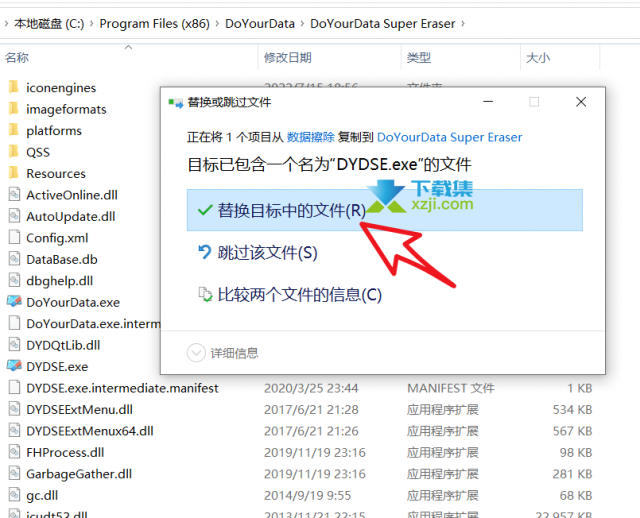Open dropdown arrow after 本地磁盘 (C:)
Image resolution: width=640 pixels, height=518 pixels.
(x=91, y=24)
